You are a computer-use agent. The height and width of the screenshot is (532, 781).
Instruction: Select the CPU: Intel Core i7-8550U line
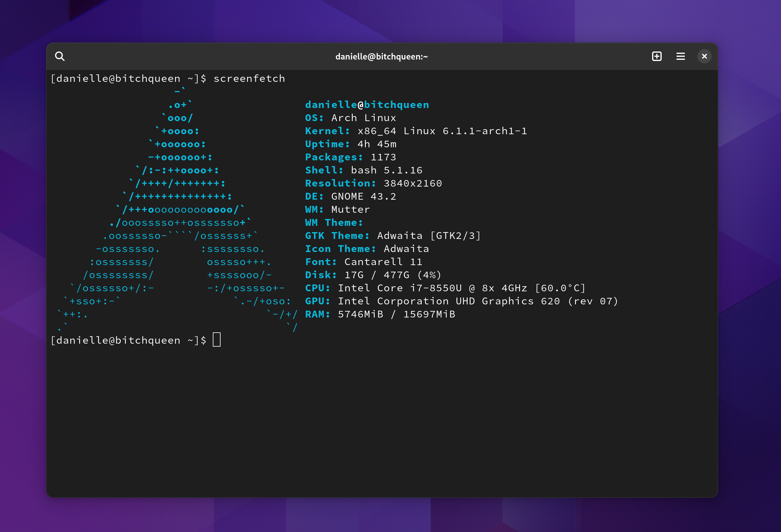[445, 288]
